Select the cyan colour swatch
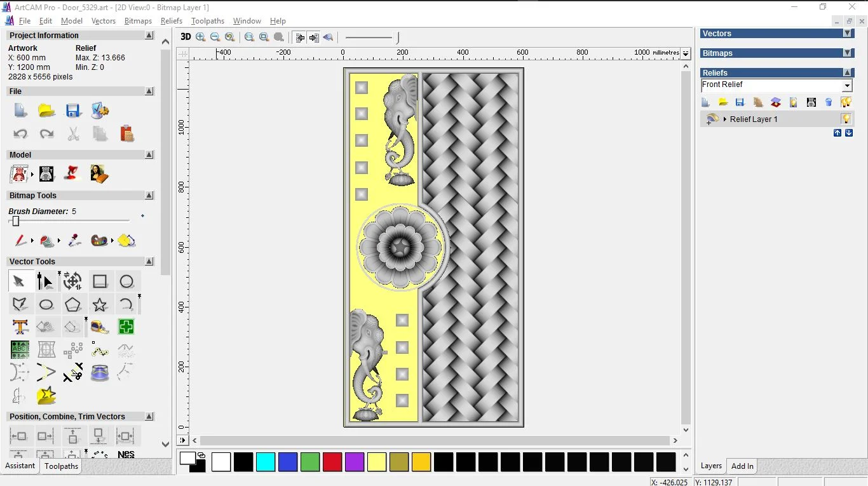 coord(265,462)
